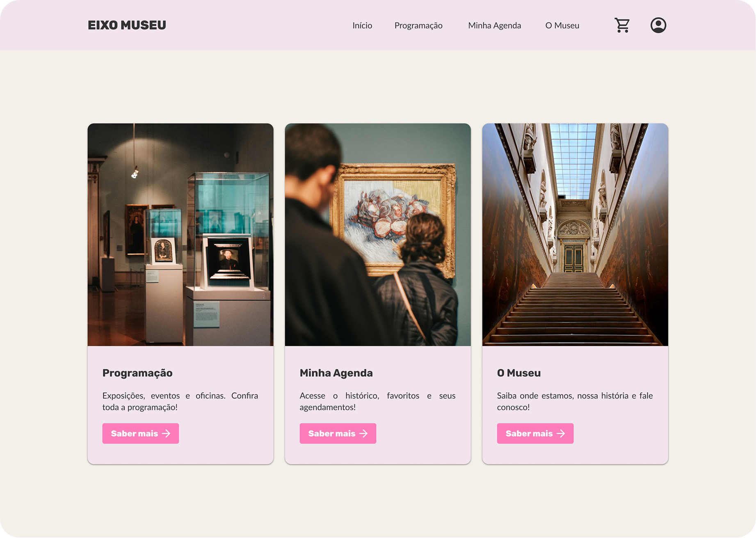Click arrow icon on O Museu card button
This screenshot has height=538, width=756.
pyautogui.click(x=561, y=433)
